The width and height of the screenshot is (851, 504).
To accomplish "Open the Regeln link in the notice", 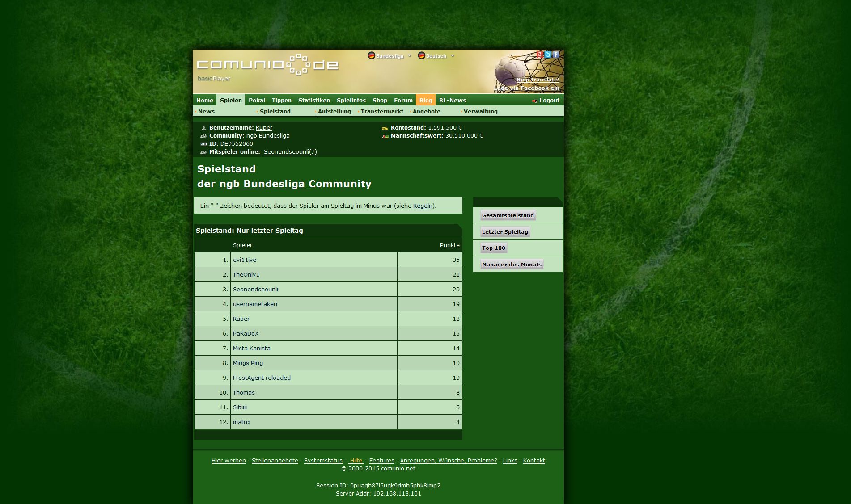I will (x=423, y=206).
